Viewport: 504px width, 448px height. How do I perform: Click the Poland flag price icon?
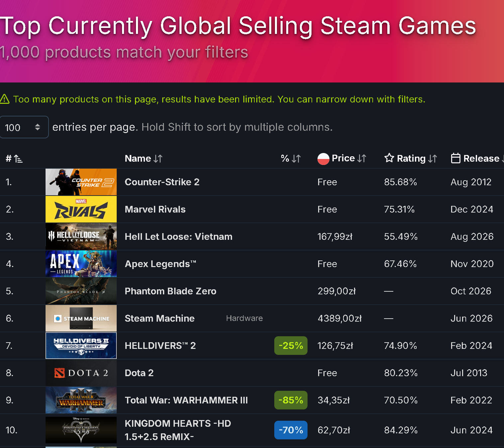tap(323, 159)
